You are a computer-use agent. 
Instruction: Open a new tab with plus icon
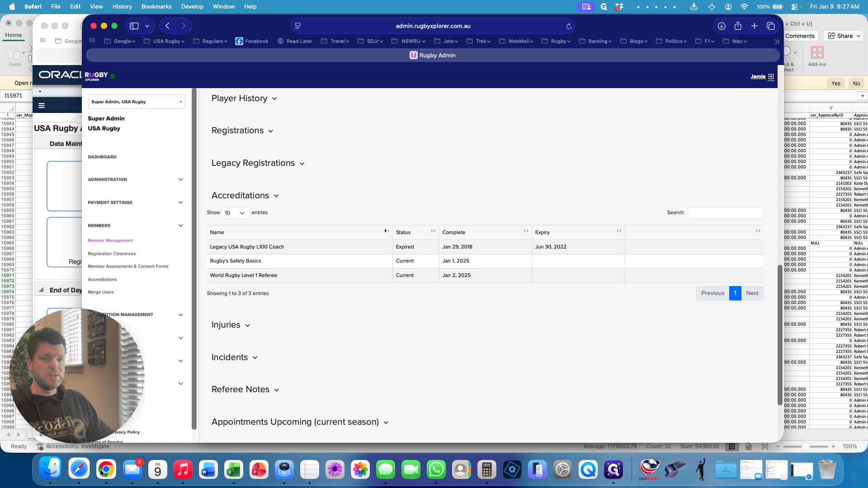click(754, 26)
